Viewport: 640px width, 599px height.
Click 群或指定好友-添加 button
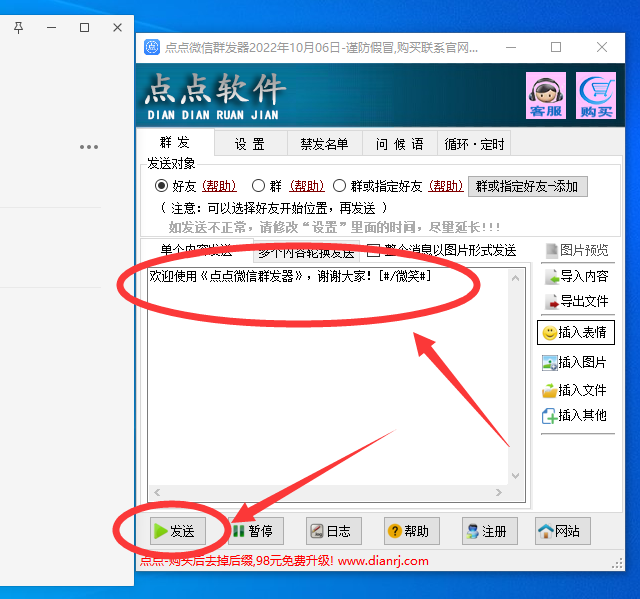point(527,186)
